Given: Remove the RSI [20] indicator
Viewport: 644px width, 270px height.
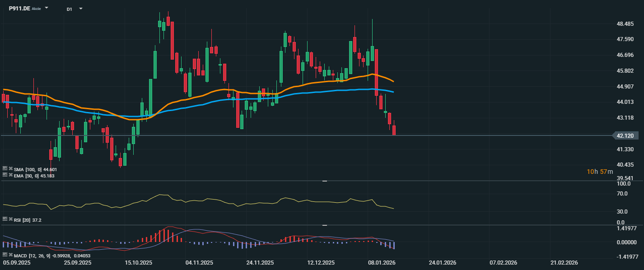Looking at the screenshot, I should (10, 219).
